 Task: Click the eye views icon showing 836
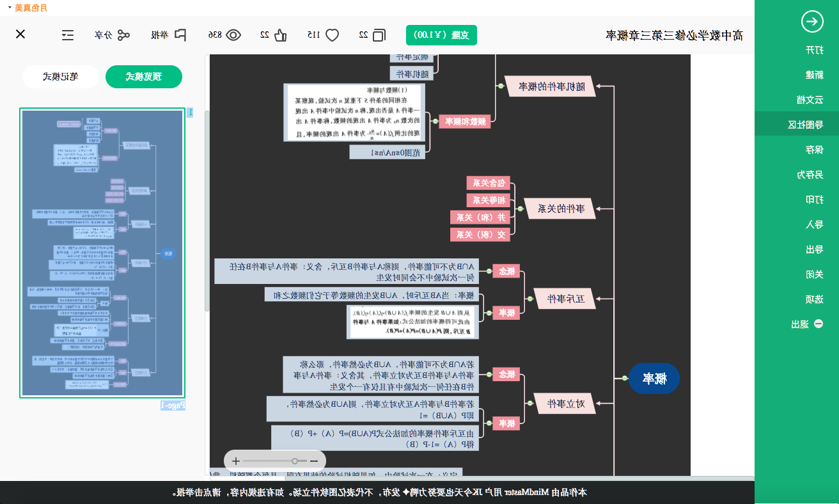pyautogui.click(x=233, y=35)
